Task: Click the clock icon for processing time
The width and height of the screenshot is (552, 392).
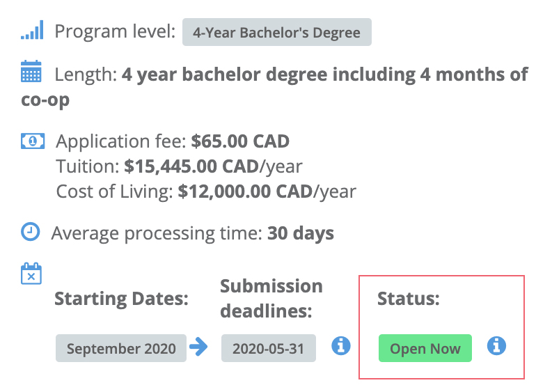Action: [x=30, y=232]
